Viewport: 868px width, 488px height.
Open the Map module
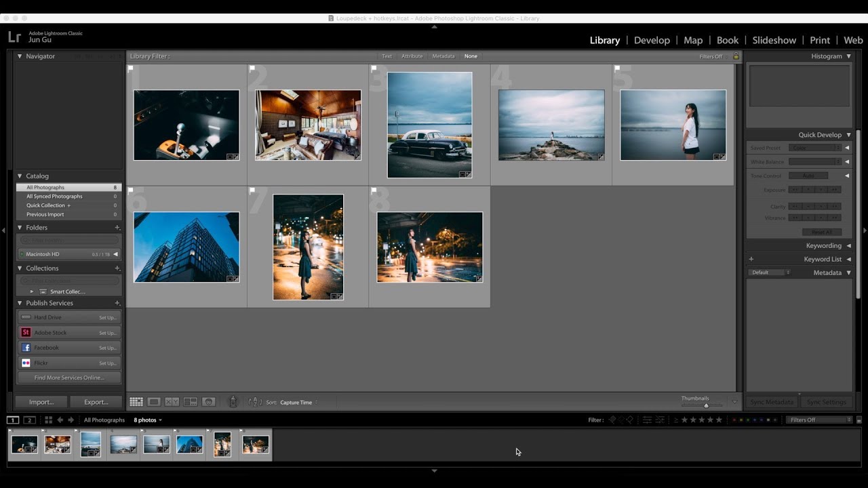click(693, 40)
